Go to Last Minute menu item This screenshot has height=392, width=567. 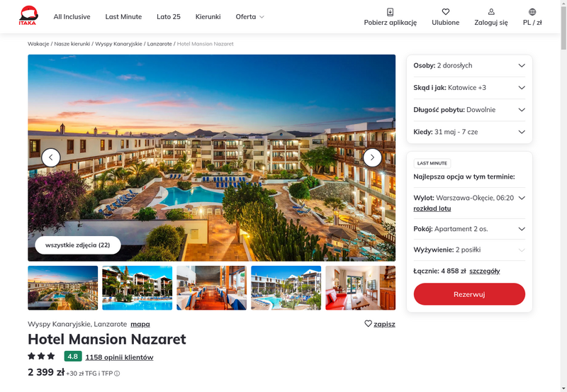coord(123,16)
